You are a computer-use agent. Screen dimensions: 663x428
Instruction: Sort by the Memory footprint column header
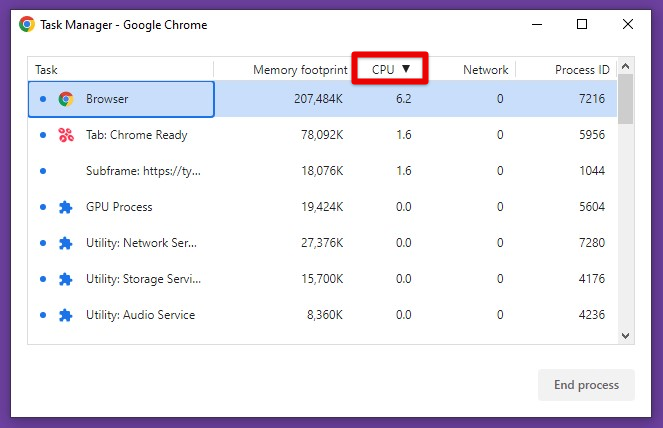[300, 70]
